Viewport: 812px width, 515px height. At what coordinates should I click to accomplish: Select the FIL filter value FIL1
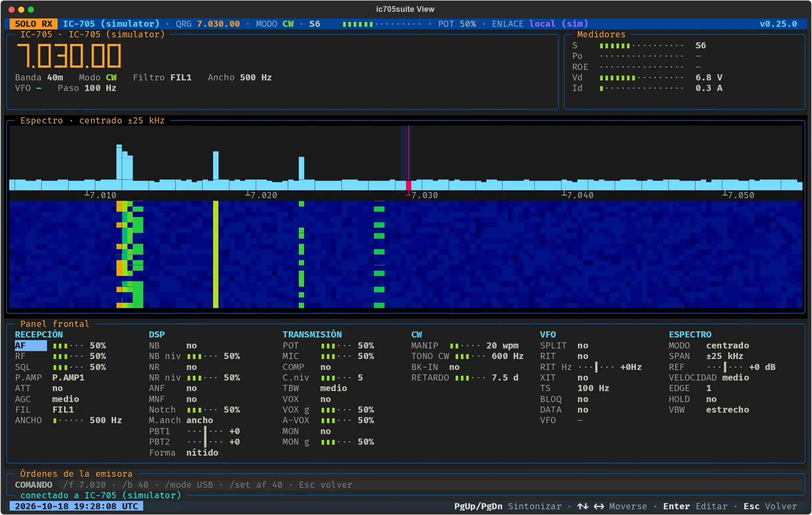point(63,410)
